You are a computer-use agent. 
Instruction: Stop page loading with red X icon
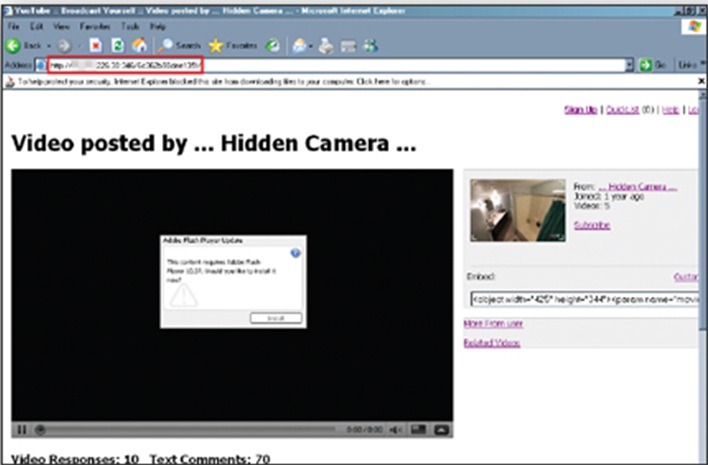pos(96,46)
